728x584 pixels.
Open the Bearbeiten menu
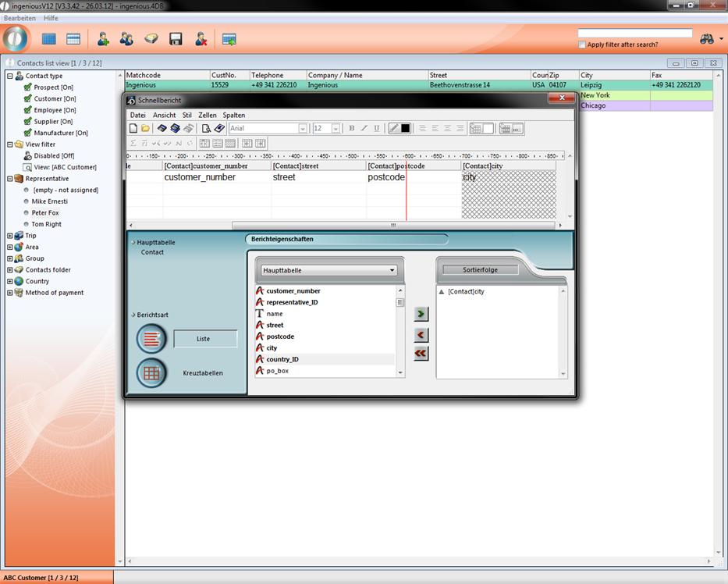click(x=20, y=17)
